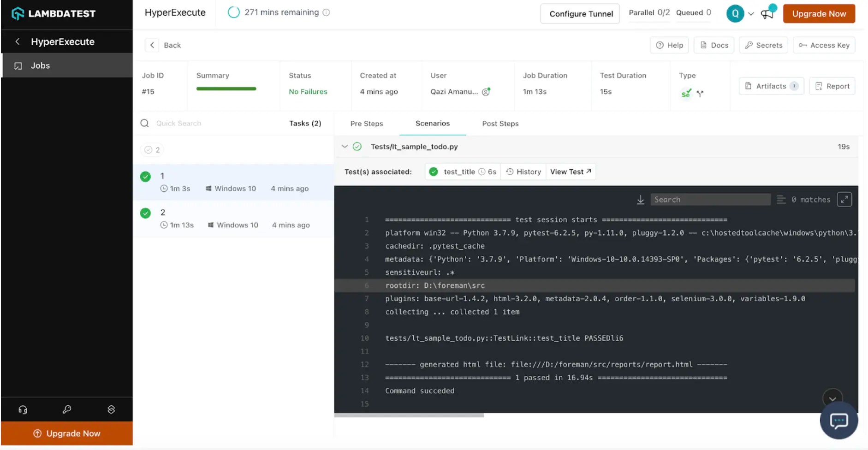Click the Selenium icon in the Type column
The height and width of the screenshot is (450, 868).
(x=686, y=93)
